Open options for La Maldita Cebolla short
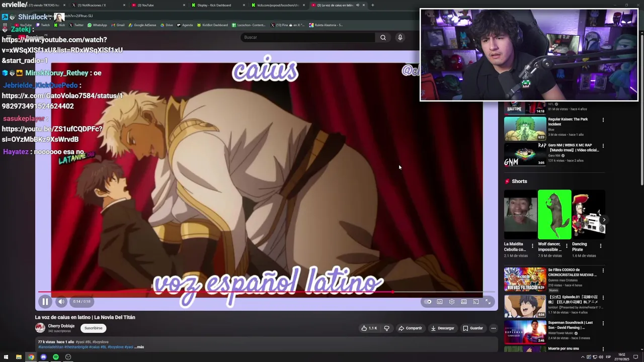The width and height of the screenshot is (644, 362). click(532, 246)
